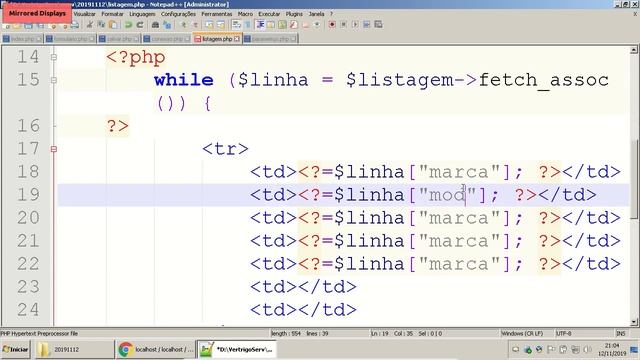Click the Iniciar start button
The width and height of the screenshot is (640, 360).
tap(16, 349)
